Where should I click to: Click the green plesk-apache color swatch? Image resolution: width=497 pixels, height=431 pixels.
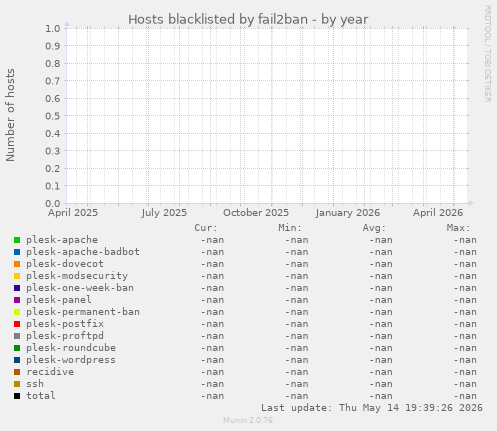click(x=17, y=240)
